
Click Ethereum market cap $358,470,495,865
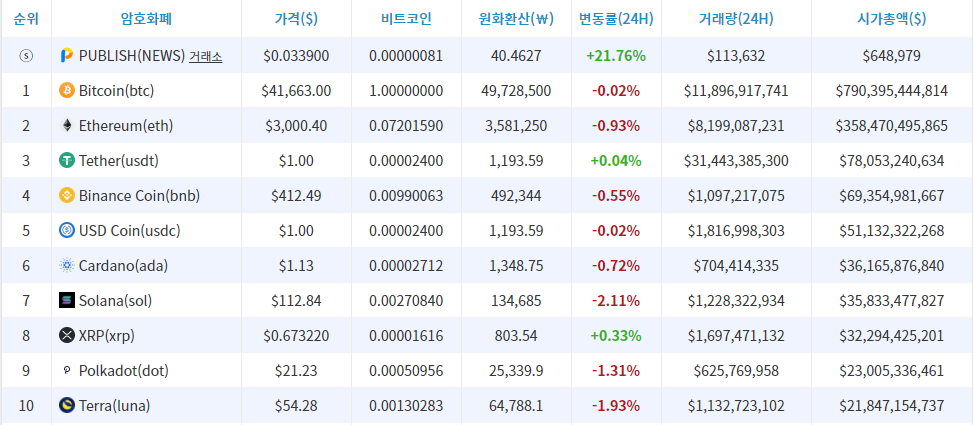point(892,126)
